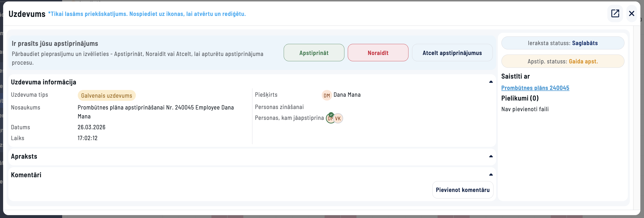Click the Apstiprināt button
This screenshot has width=644, height=218.
tap(314, 53)
